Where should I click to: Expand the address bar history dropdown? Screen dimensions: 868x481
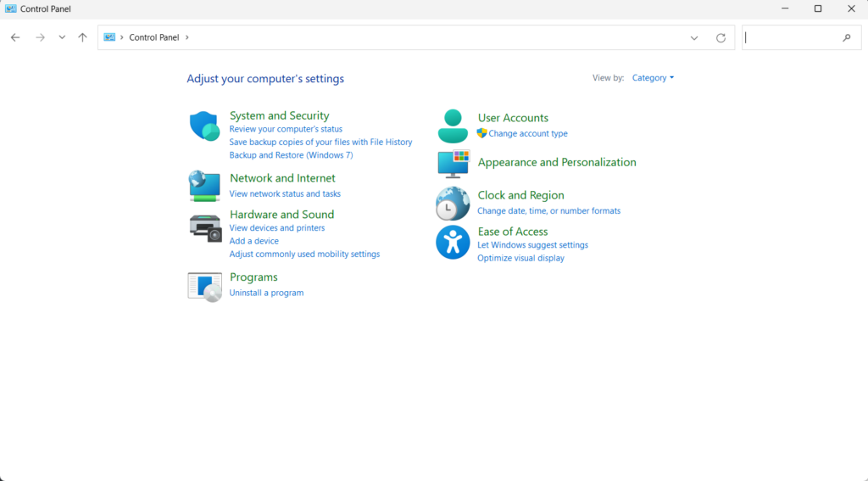pyautogui.click(x=694, y=38)
